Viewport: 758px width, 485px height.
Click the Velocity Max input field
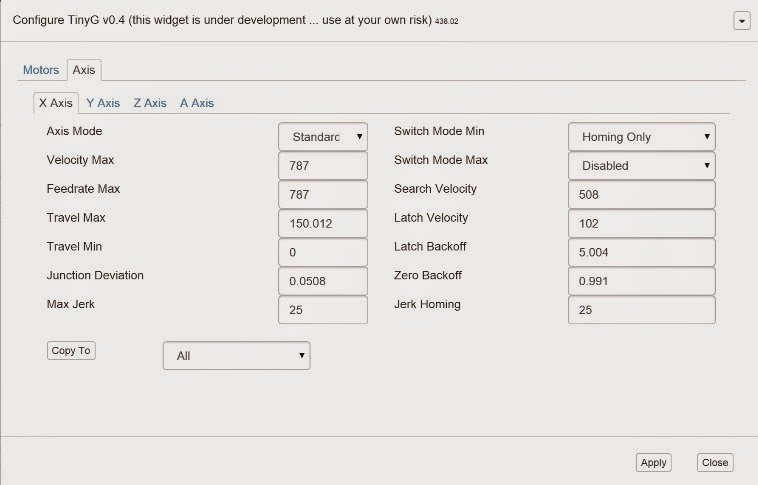click(x=323, y=166)
